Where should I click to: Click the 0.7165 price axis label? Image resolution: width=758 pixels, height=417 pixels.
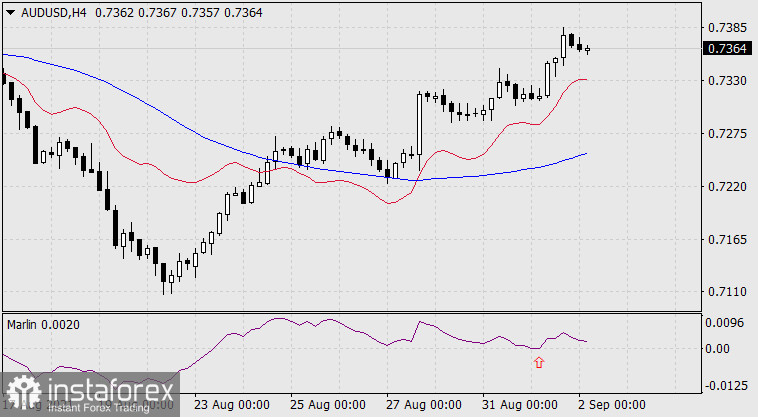tap(726, 239)
